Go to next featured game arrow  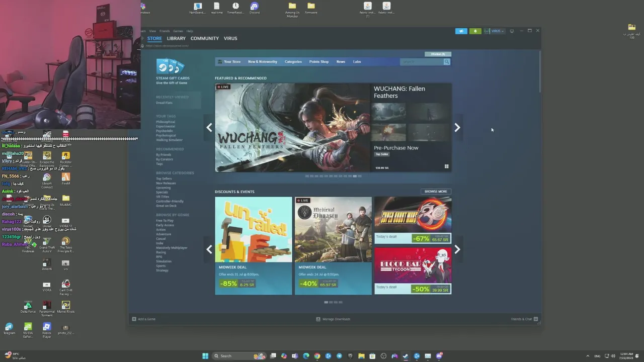[457, 128]
